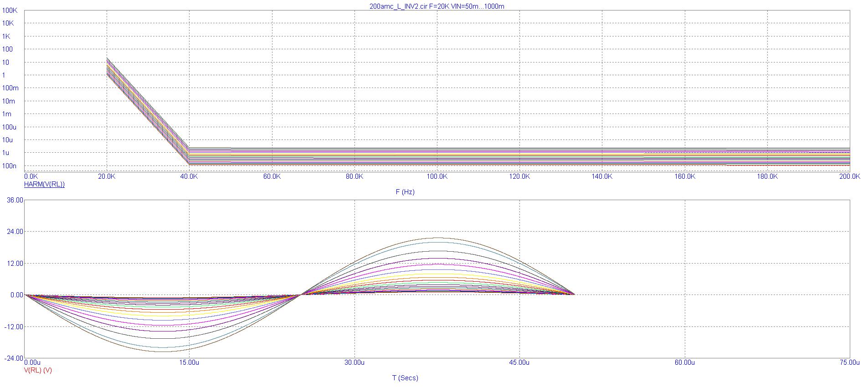Click the '15.00u' time axis tick
This screenshot has width=868, height=388.
189,362
